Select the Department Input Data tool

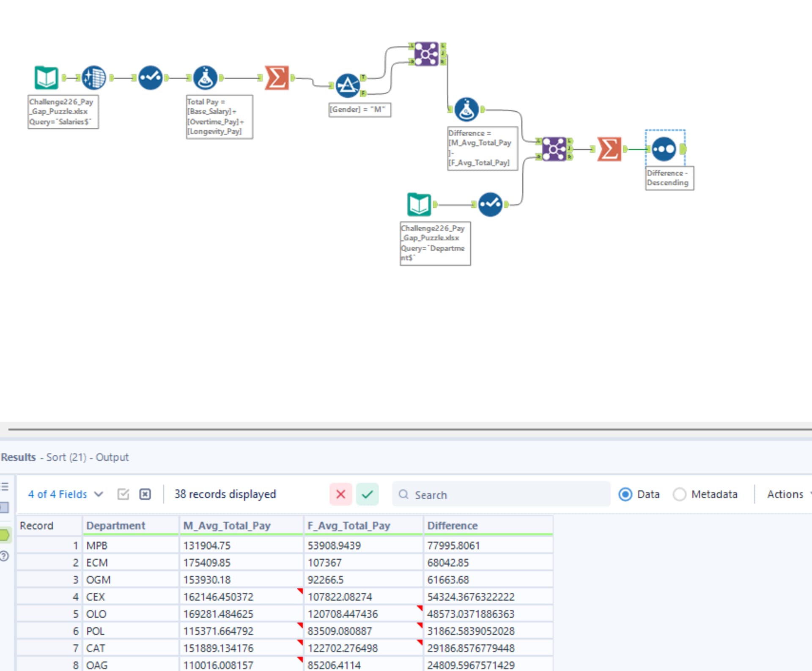419,205
